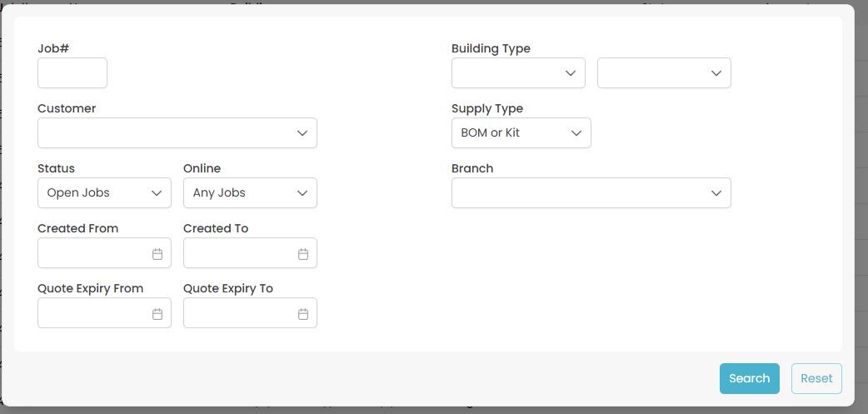Expand the Status Open Jobs dropdown
Screen dimensions: 868x414
point(104,193)
